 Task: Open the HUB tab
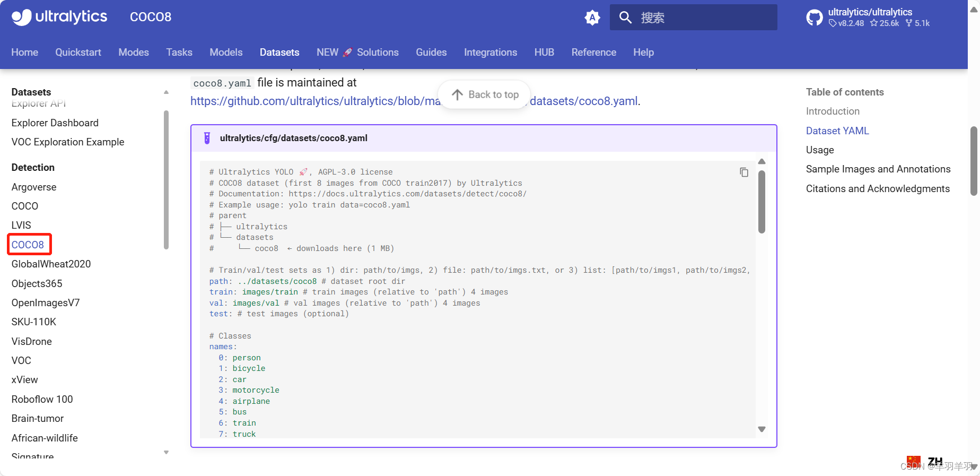[x=544, y=53]
